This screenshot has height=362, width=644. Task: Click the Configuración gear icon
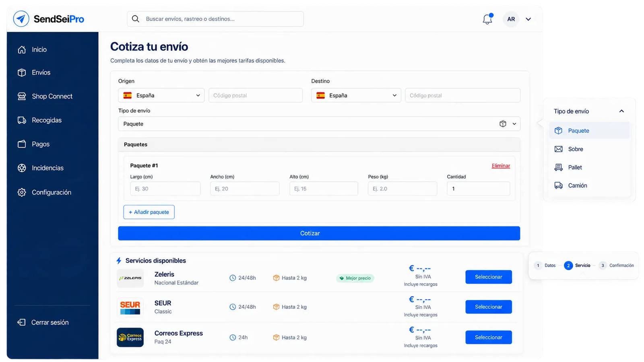[x=22, y=192]
